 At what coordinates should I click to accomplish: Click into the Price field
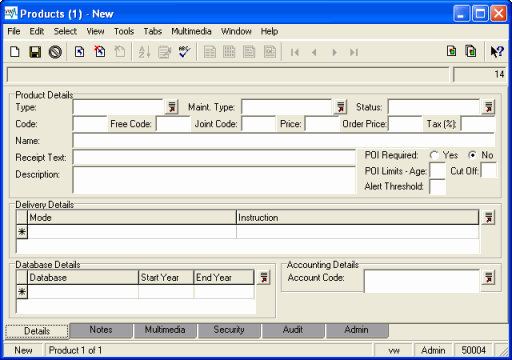pyautogui.click(x=322, y=124)
